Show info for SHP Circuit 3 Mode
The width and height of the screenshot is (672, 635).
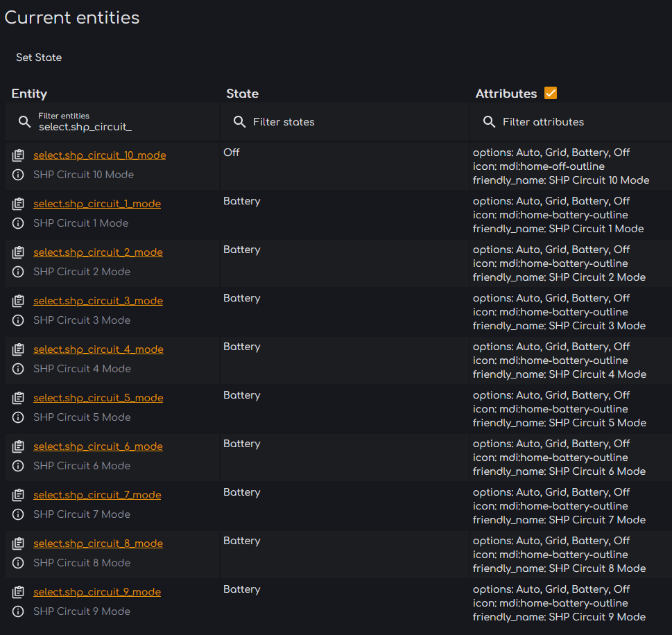click(19, 320)
